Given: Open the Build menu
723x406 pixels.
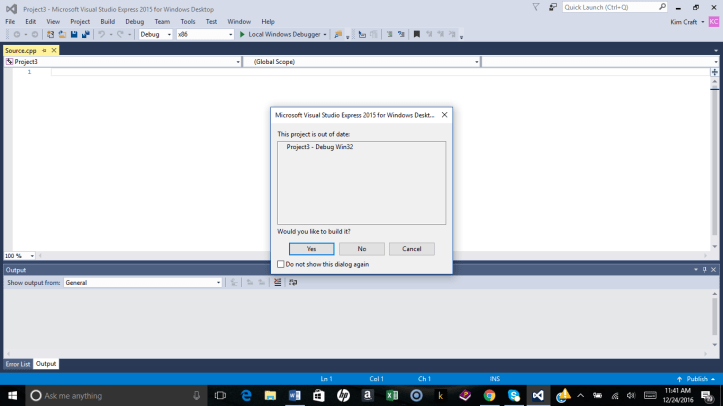Looking at the screenshot, I should pos(107,21).
